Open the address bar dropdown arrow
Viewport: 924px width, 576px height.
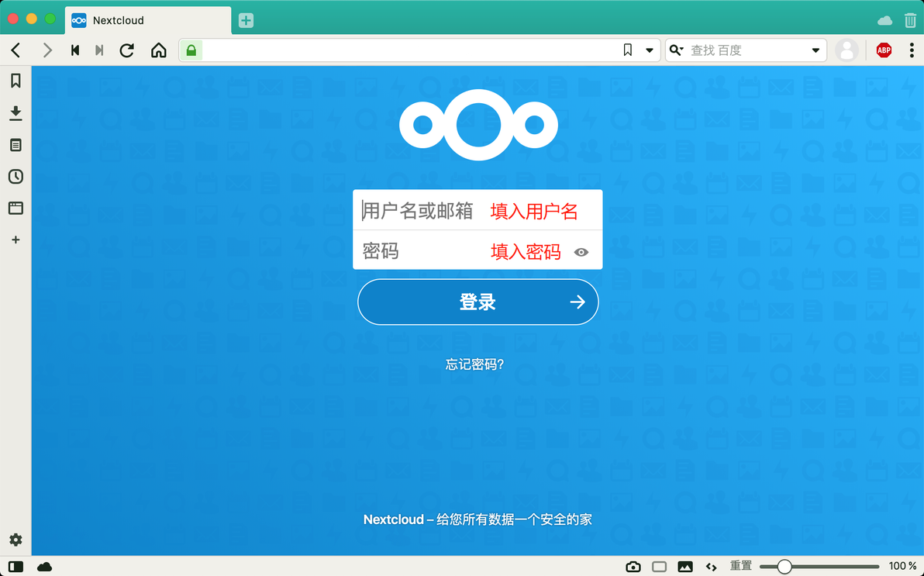(650, 50)
